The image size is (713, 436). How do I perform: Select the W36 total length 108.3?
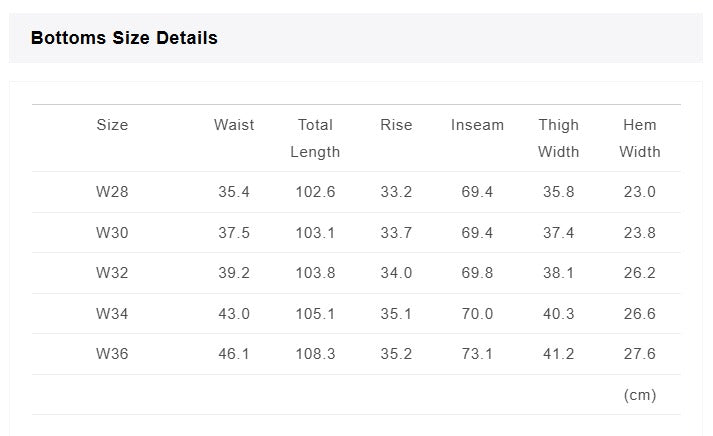tap(315, 354)
